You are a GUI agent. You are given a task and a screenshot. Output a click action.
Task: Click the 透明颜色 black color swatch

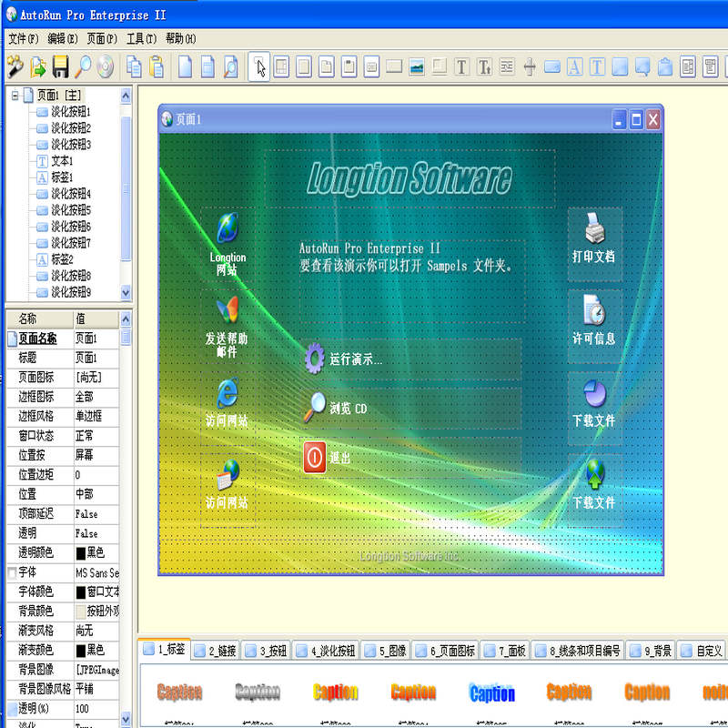(81, 553)
